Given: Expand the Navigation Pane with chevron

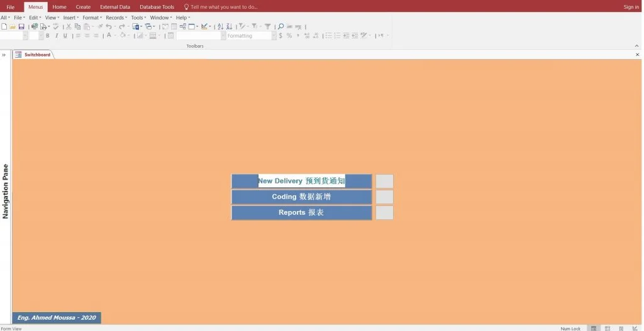Looking at the screenshot, I should click(4, 55).
